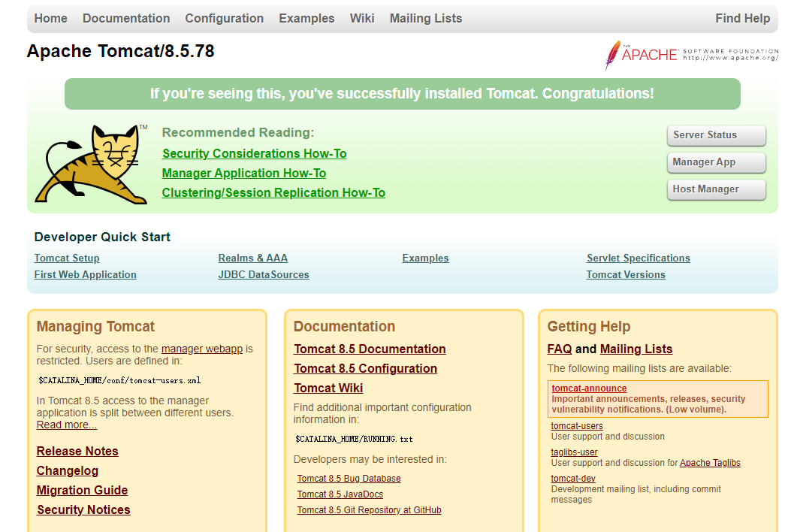Viewport: 785px width, 532px height.
Task: Visit the Servlet Specifications link
Action: pyautogui.click(x=639, y=258)
